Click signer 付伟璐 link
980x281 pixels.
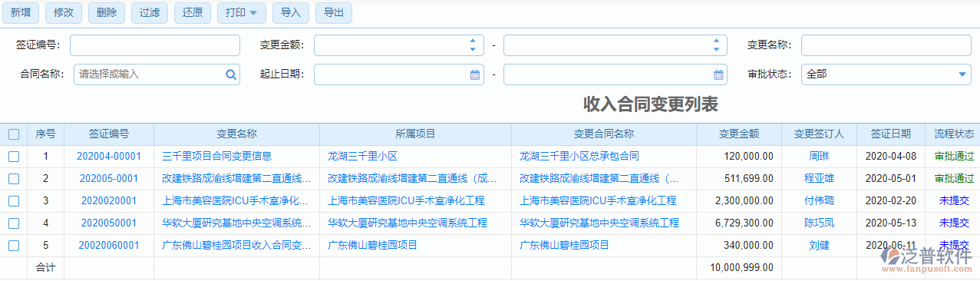pos(819,201)
